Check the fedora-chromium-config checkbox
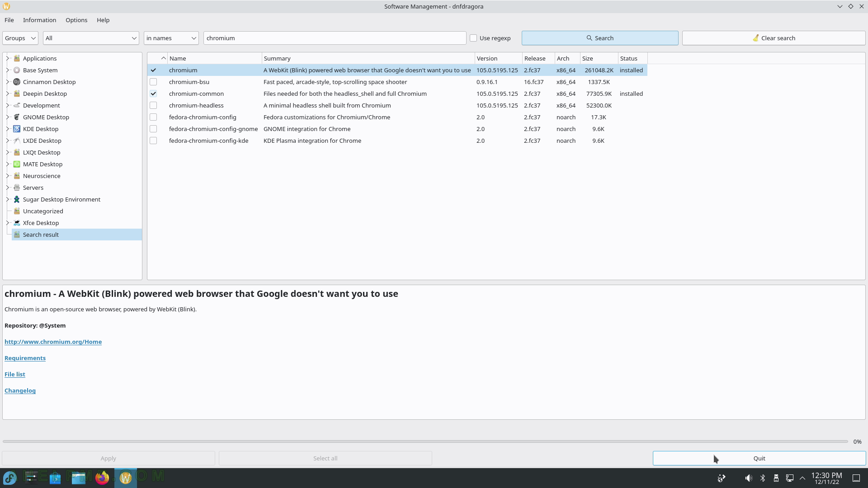The image size is (868, 488). 153,117
